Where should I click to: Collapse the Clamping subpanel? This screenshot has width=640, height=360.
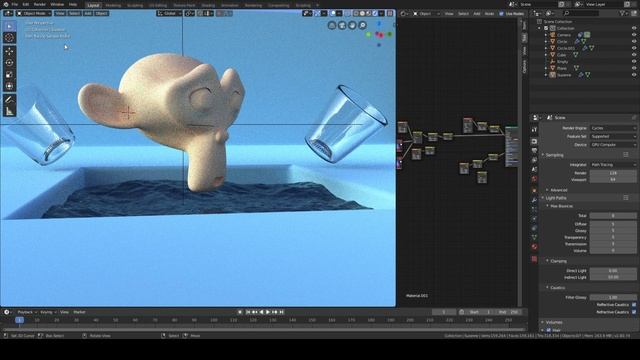pyautogui.click(x=557, y=261)
